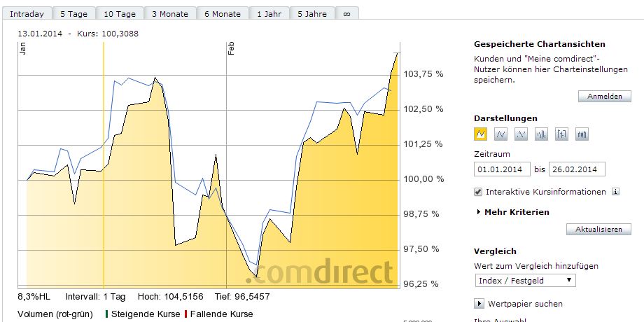Switch to the OHLC chart icon
The height and width of the screenshot is (322, 644).
pos(561,134)
